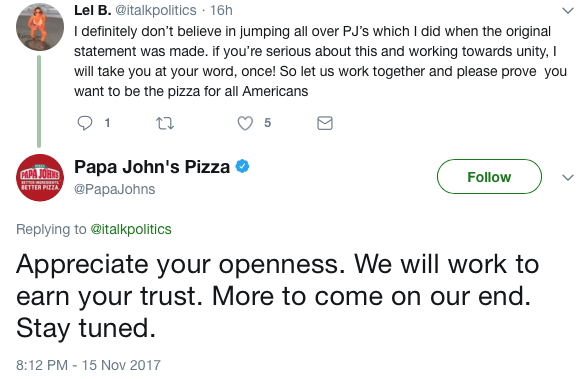The width and height of the screenshot is (587, 379).
Task: Click Papa John's reply text 'Appreciate your openness'
Action: [x=180, y=264]
